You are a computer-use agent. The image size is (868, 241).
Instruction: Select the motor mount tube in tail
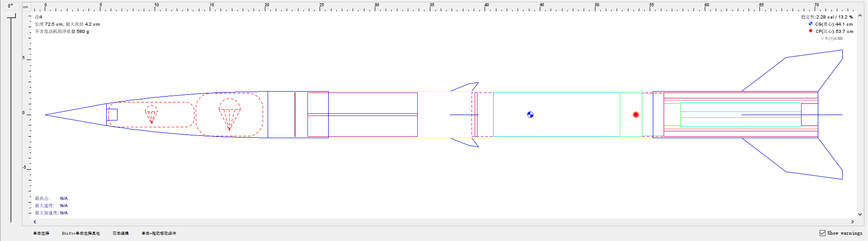pos(741,115)
